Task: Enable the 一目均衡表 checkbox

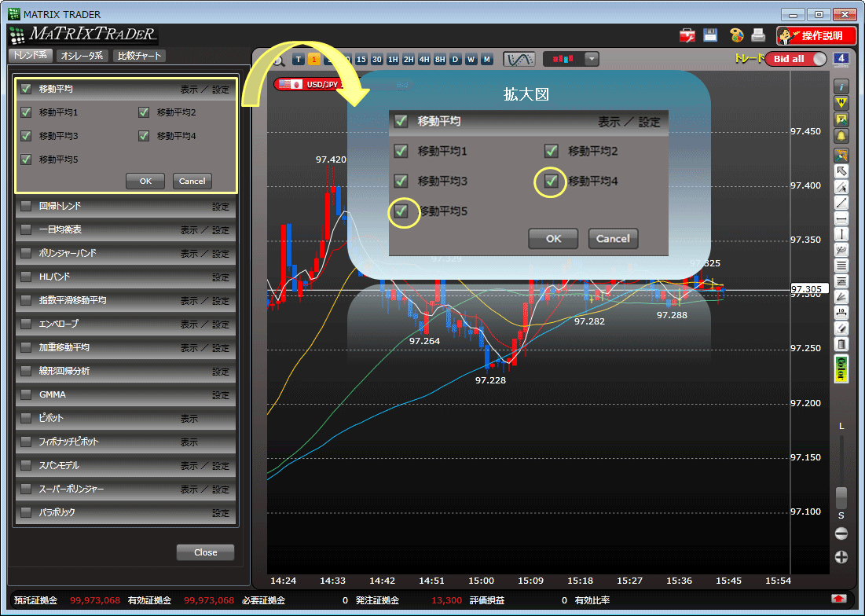Action: [x=25, y=229]
